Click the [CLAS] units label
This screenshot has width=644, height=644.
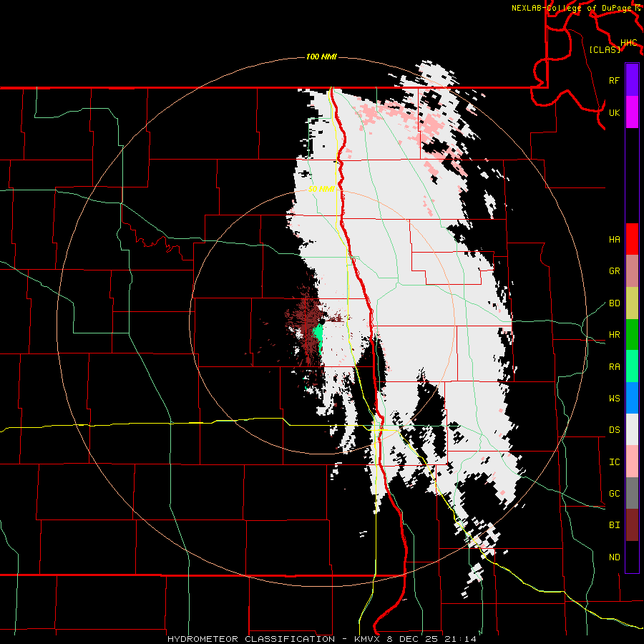pyautogui.click(x=605, y=49)
